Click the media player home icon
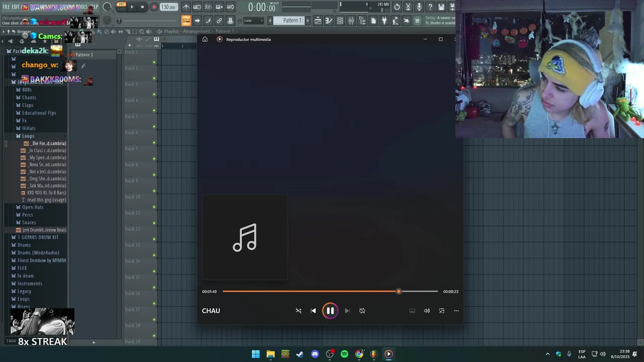The width and height of the screenshot is (644, 362). [205, 39]
